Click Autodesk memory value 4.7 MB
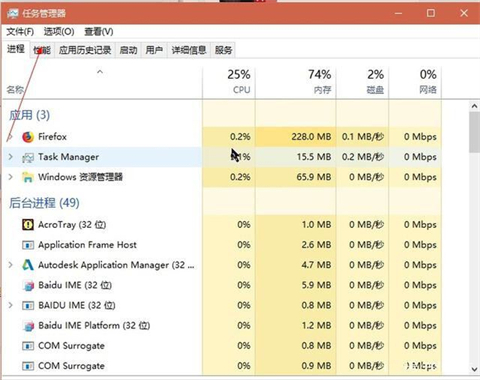480x380 pixels. click(x=317, y=265)
